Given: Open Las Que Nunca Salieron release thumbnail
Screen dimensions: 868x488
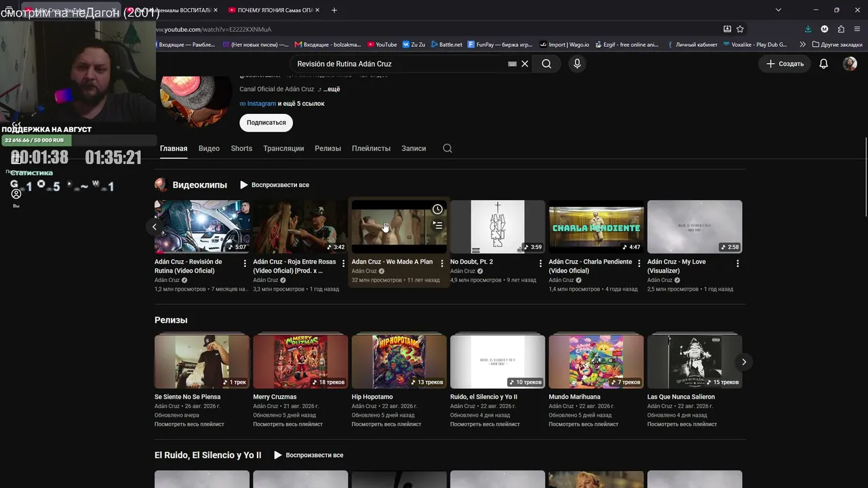Looking at the screenshot, I should point(694,361).
